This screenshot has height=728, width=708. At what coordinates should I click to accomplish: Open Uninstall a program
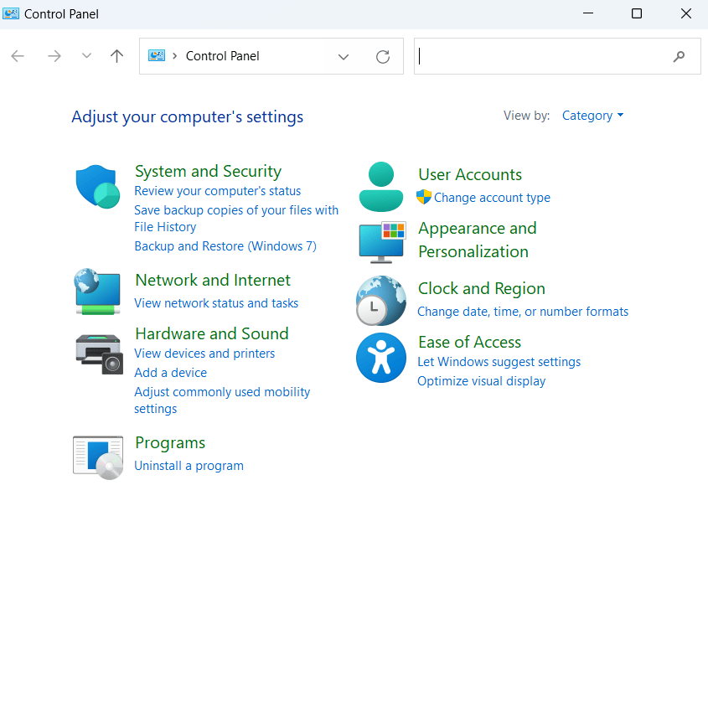[x=189, y=466]
